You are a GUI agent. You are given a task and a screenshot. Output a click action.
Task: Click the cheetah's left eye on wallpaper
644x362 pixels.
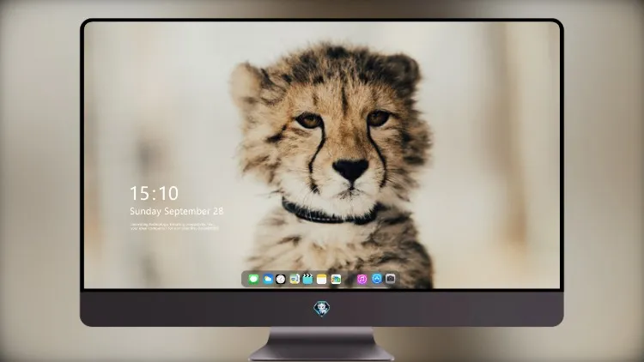click(309, 121)
